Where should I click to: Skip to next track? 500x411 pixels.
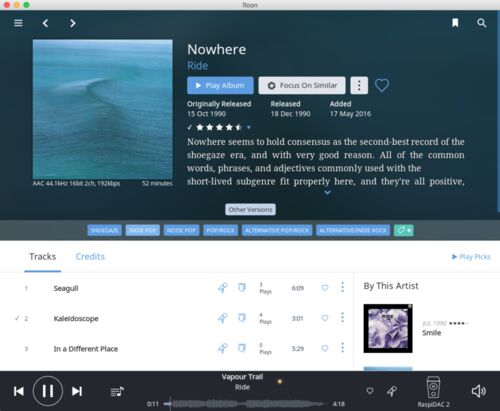(77, 391)
